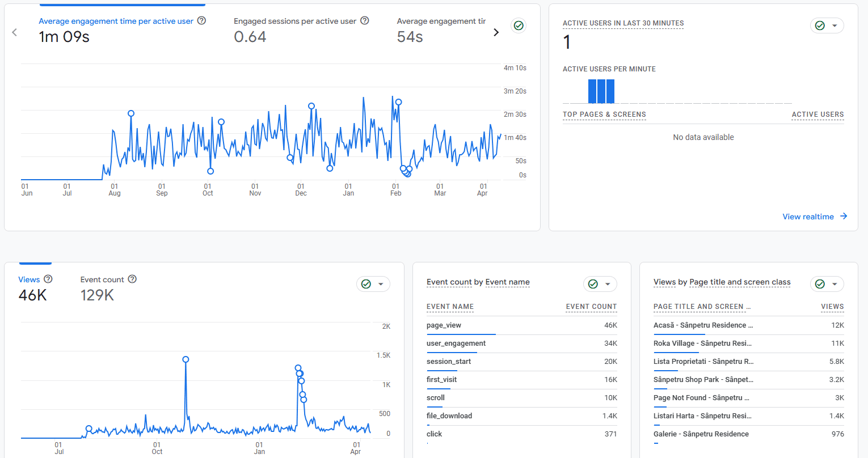Click the 0.64 engaged sessions value
This screenshot has height=458, width=868.
(x=250, y=37)
